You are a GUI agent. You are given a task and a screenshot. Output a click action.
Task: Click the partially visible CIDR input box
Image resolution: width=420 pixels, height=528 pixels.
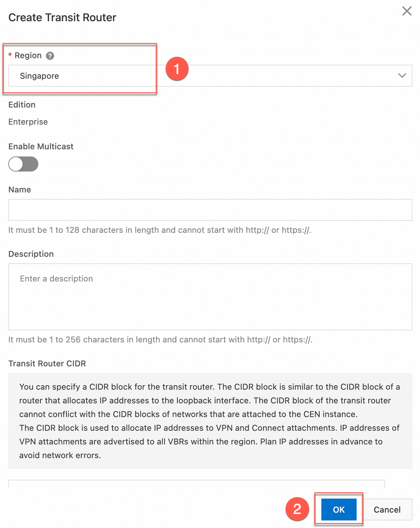[x=196, y=483]
